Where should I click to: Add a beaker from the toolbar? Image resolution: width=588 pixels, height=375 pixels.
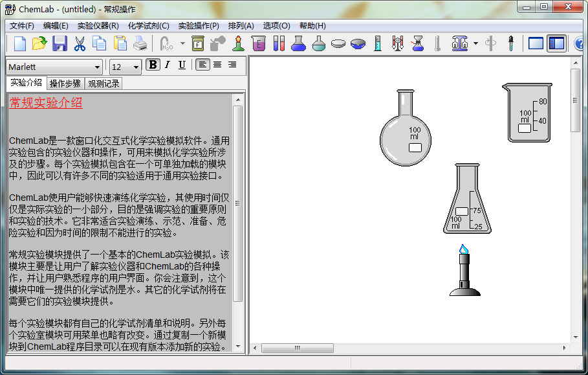259,43
